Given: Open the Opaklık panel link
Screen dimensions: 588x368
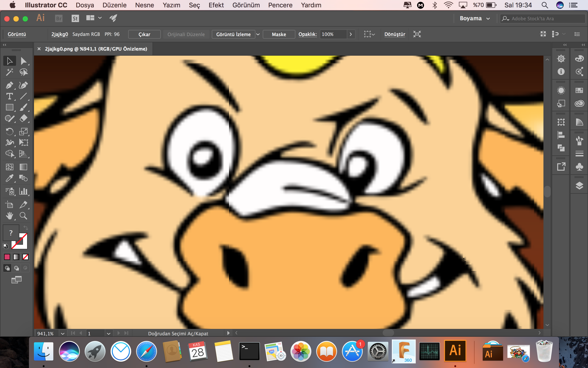Looking at the screenshot, I should tap(308, 34).
